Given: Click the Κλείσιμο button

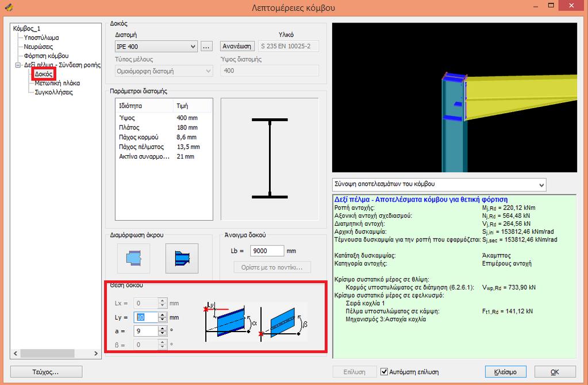Looking at the screenshot, I should coord(505,372).
